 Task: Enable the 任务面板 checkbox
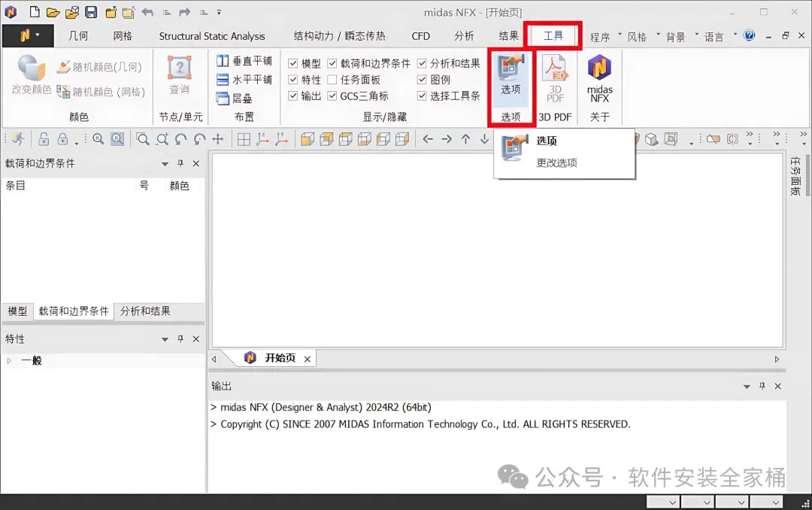[x=332, y=79]
